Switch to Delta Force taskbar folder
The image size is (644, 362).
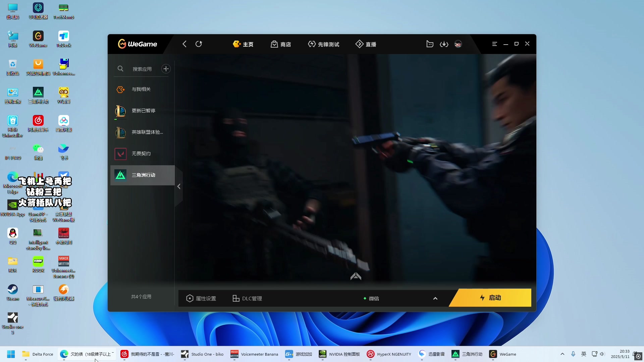(x=38, y=354)
